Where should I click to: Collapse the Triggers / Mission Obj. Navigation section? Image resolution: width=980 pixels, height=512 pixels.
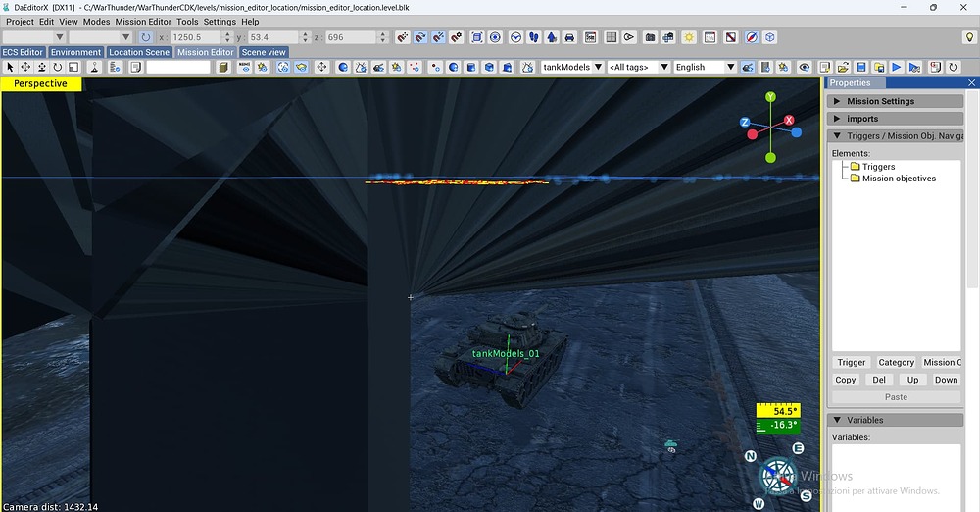tap(895, 135)
